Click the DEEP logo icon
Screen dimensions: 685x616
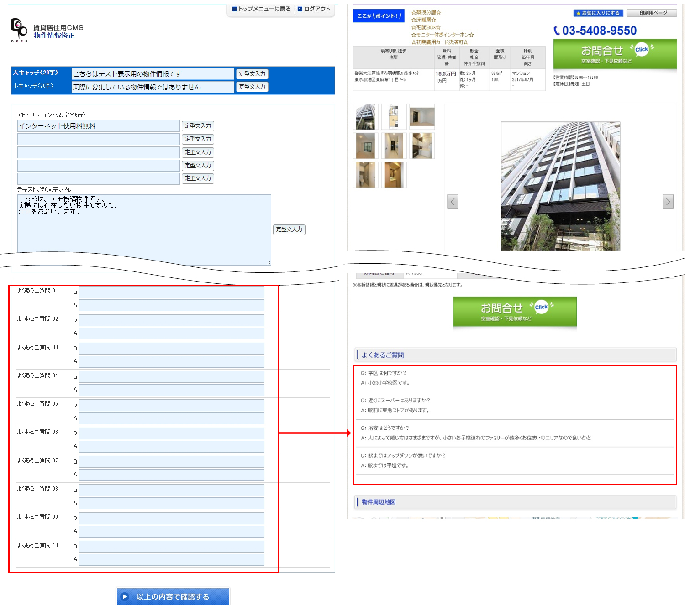click(19, 30)
